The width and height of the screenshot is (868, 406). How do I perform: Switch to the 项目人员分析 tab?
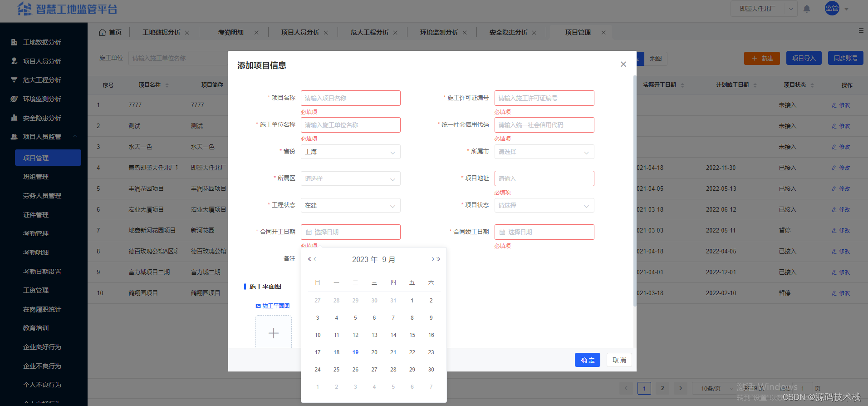click(300, 32)
